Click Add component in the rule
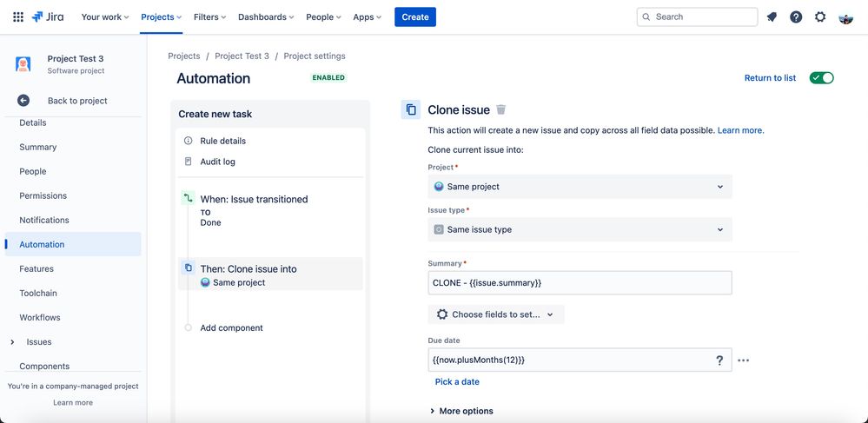 (x=231, y=327)
